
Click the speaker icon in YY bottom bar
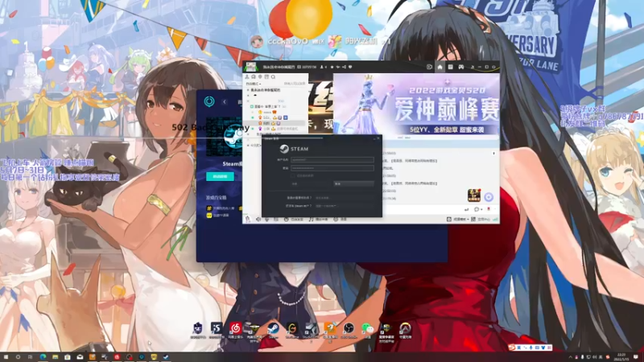tap(258, 220)
